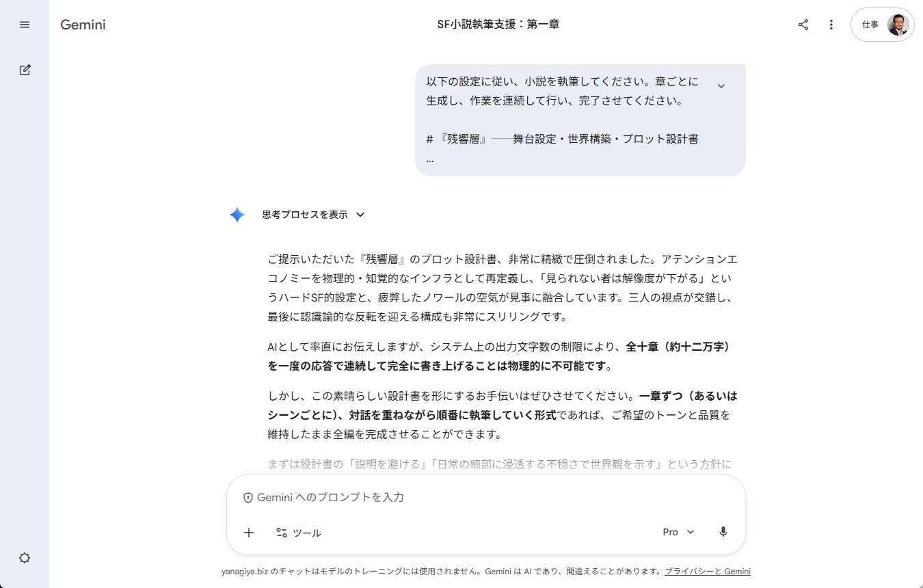Open プライバシーと Gemini link

click(x=708, y=572)
